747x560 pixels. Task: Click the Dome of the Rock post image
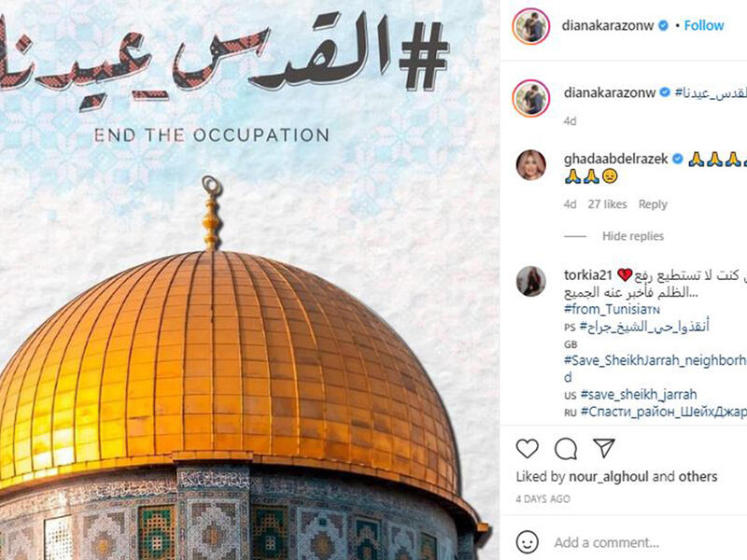(x=249, y=280)
